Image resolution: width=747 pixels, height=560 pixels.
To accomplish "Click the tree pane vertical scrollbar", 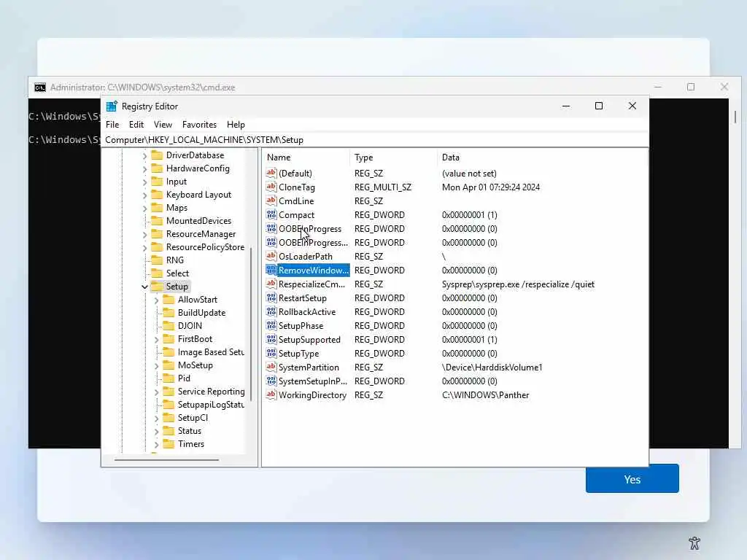I will [251, 324].
